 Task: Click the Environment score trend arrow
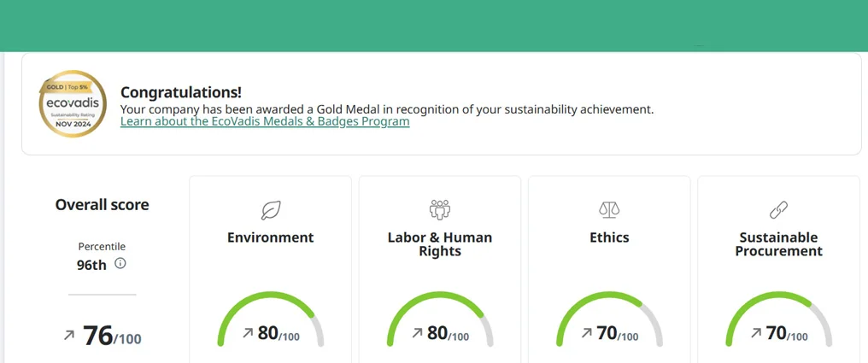[x=247, y=334]
